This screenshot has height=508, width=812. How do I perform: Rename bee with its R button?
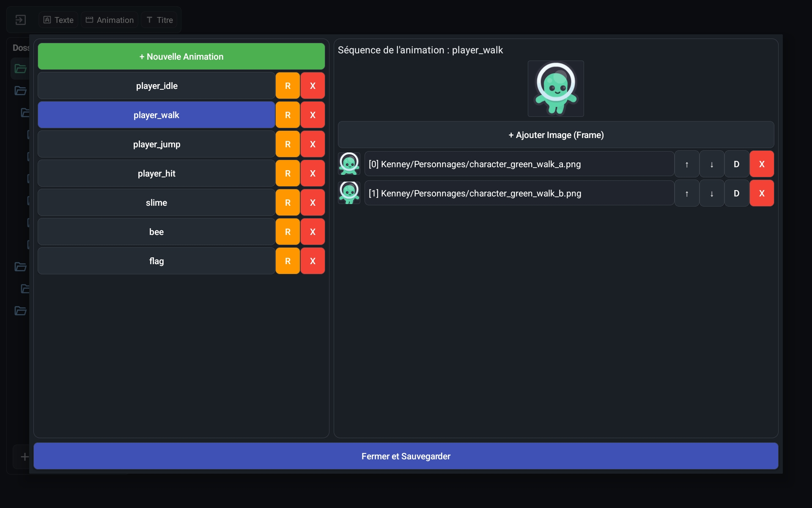pyautogui.click(x=288, y=232)
